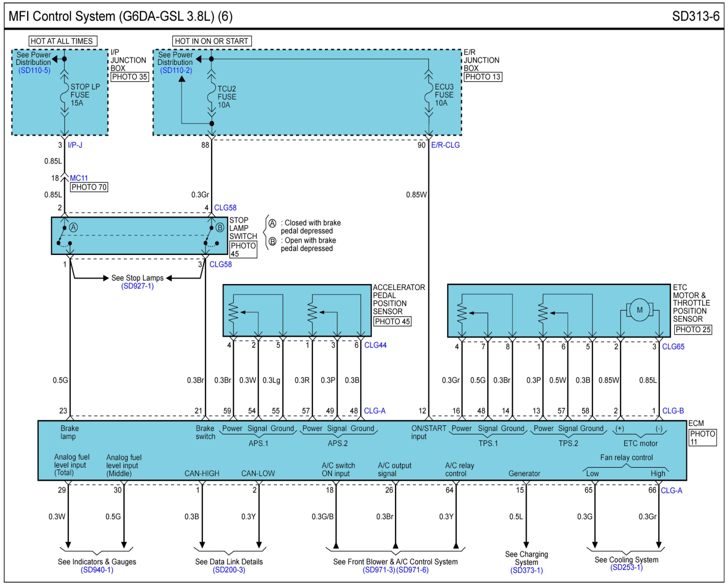Select the I/P-J connector label
The height and width of the screenshot is (586, 728).
point(75,145)
